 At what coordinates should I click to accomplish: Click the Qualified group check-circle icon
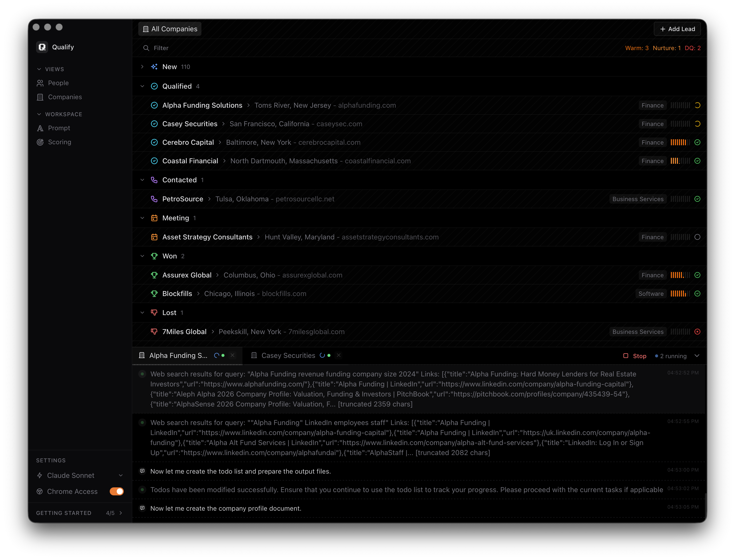pos(154,86)
